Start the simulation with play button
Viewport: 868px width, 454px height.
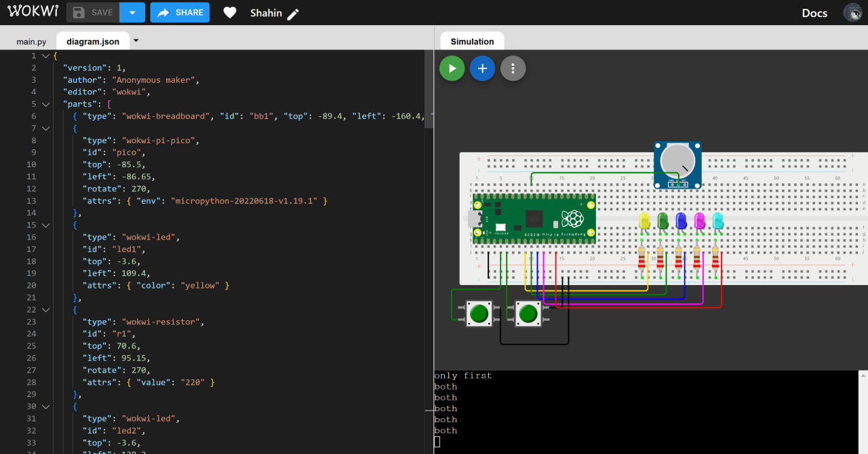pos(452,69)
